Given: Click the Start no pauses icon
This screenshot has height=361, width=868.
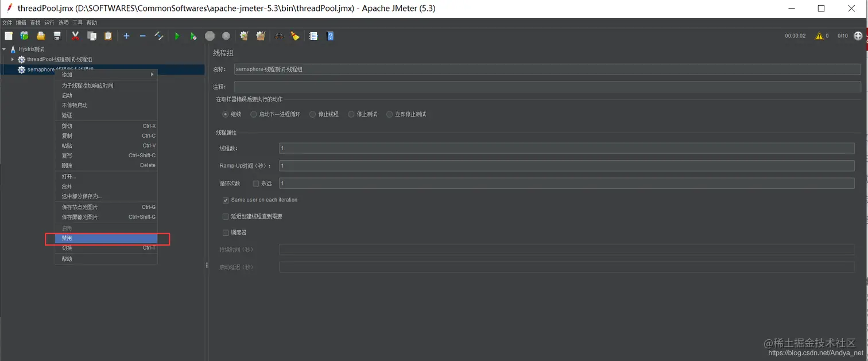Looking at the screenshot, I should pos(193,36).
